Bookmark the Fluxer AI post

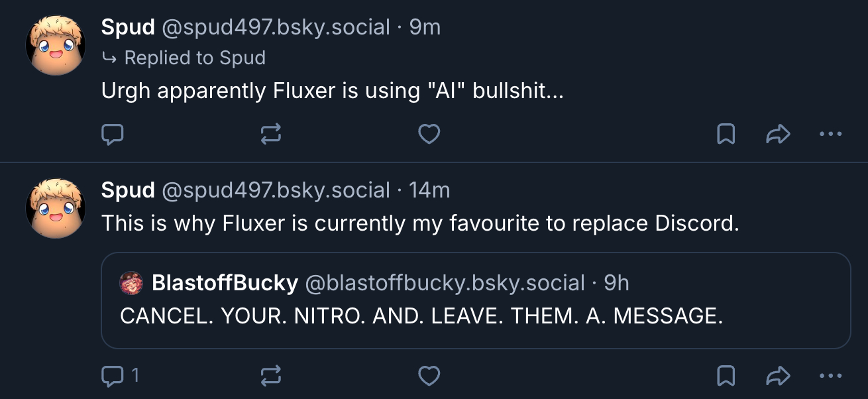click(x=726, y=135)
